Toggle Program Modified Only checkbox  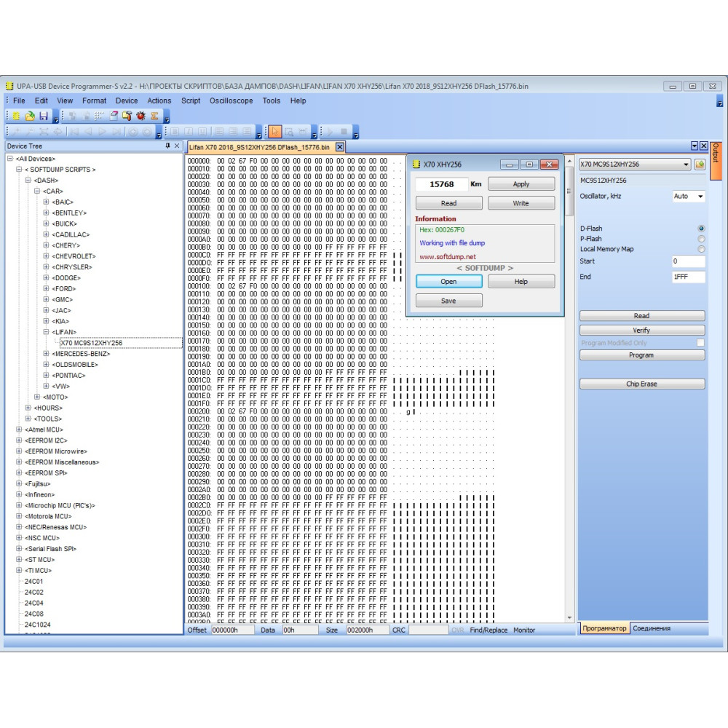pos(700,343)
